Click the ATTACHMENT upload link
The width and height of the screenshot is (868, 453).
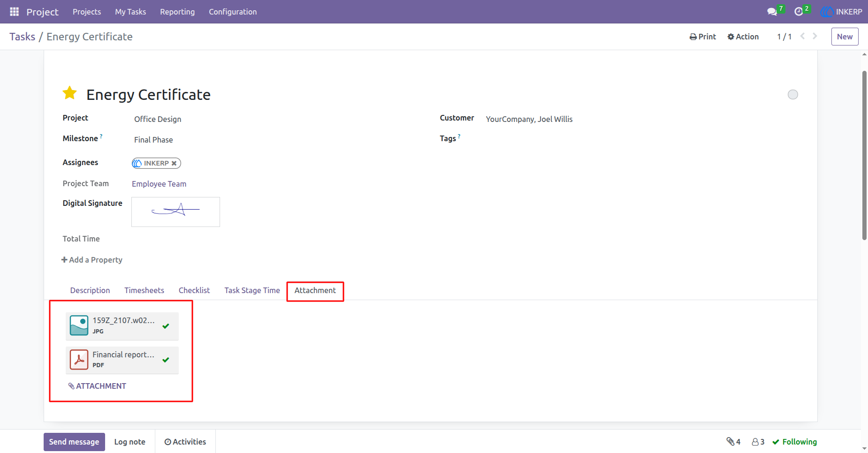coord(97,386)
